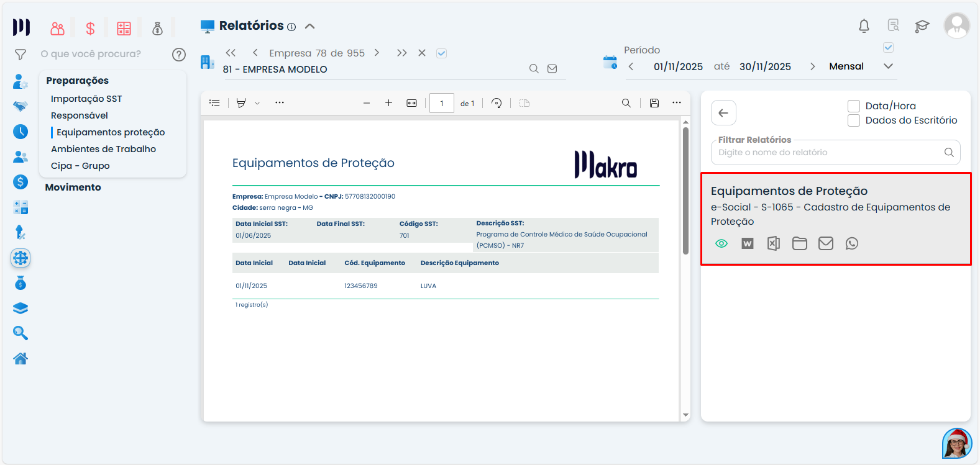Share report via WhatsApp
Image resolution: width=980 pixels, height=465 pixels.
pyautogui.click(x=852, y=243)
